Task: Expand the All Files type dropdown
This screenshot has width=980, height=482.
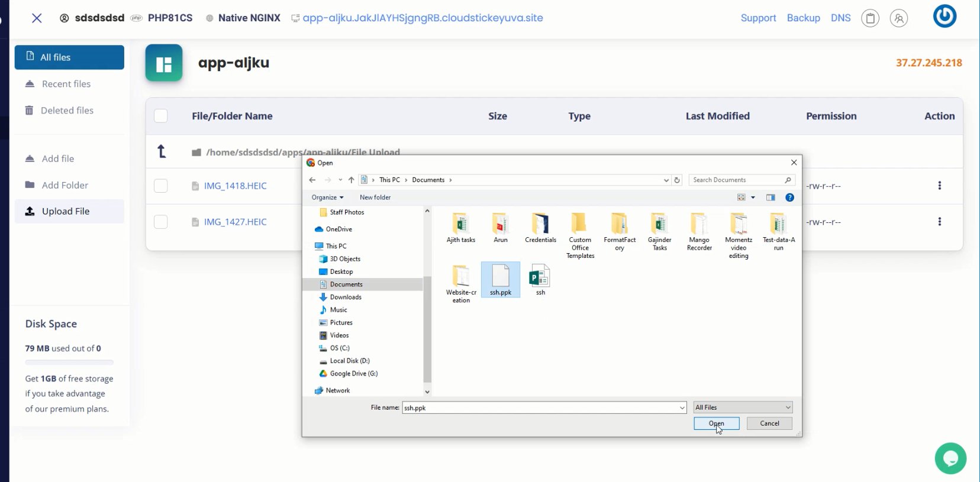Action: 743,407
